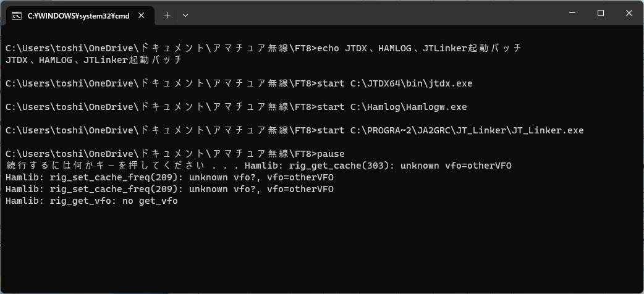Click the rig_get_vfo: no get_vfo line
Screen dimensions: 644x294
coord(91,201)
